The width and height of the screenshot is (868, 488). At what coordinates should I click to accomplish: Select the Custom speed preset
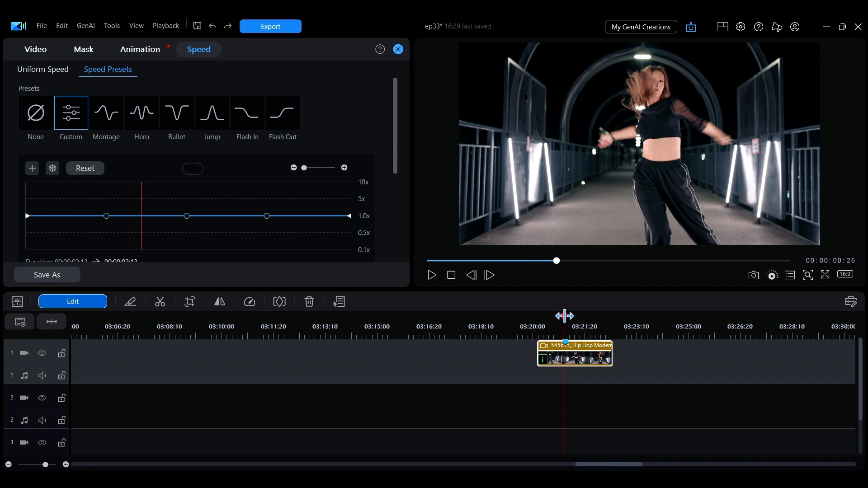(x=71, y=113)
